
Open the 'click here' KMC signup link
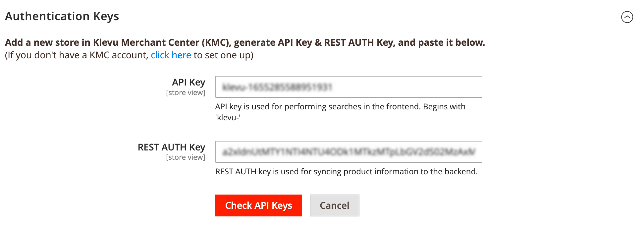[171, 55]
